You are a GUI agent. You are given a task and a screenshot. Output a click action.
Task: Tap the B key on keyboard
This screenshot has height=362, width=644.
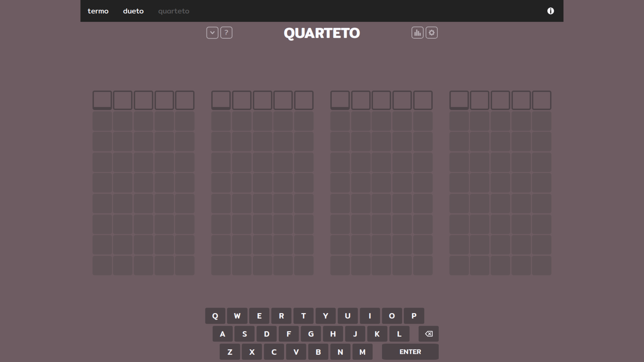pos(318,352)
